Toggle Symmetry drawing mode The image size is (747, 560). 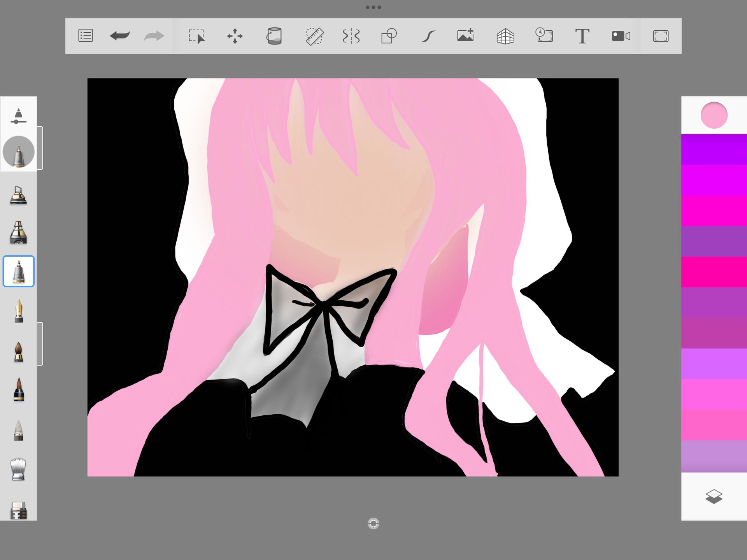[351, 36]
